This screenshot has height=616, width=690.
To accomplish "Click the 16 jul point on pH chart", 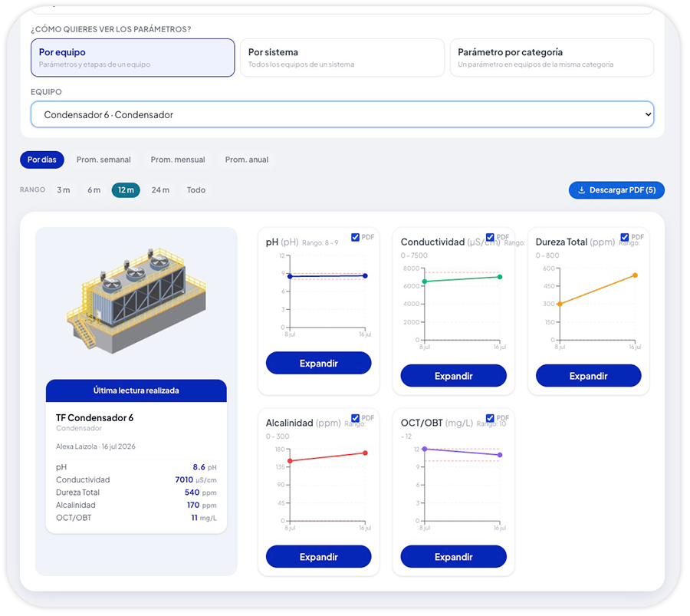I will point(365,275).
